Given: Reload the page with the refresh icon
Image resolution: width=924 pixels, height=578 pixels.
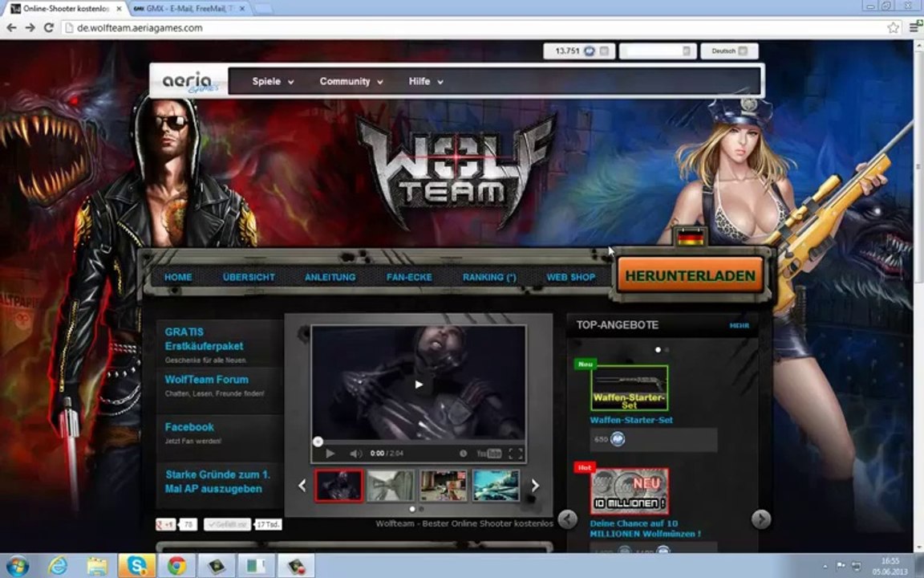Looking at the screenshot, I should [49, 28].
